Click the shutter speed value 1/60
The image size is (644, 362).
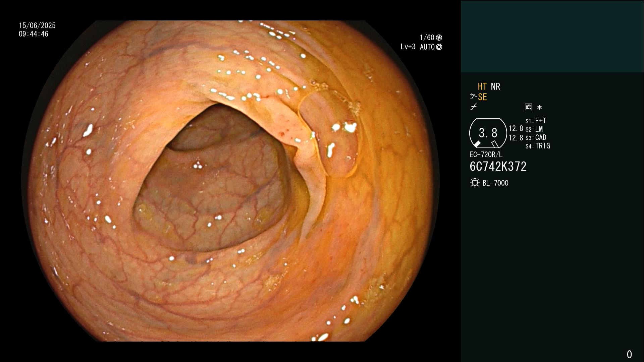(427, 38)
